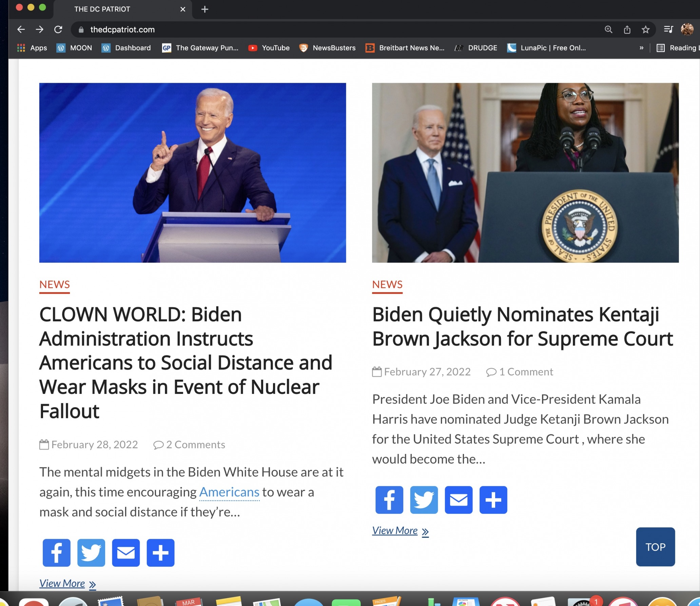Close THE DC PATRIOT tab
The width and height of the screenshot is (700, 606).
(x=183, y=9)
